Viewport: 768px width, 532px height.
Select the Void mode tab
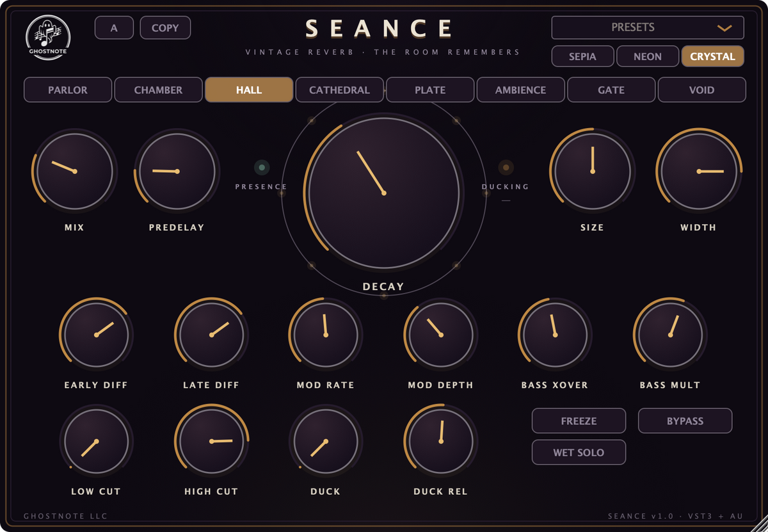pos(701,90)
